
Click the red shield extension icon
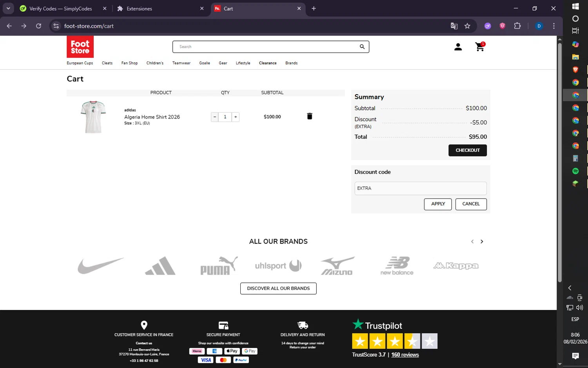[x=502, y=26]
